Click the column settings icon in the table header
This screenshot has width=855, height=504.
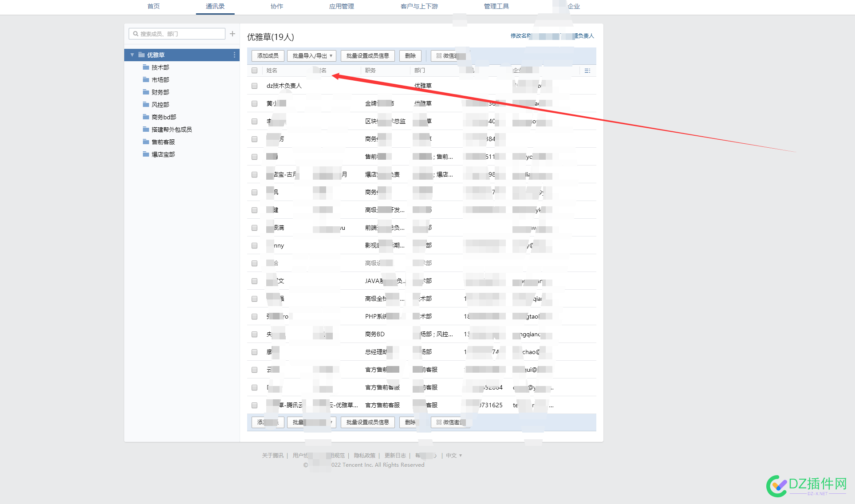[587, 71]
